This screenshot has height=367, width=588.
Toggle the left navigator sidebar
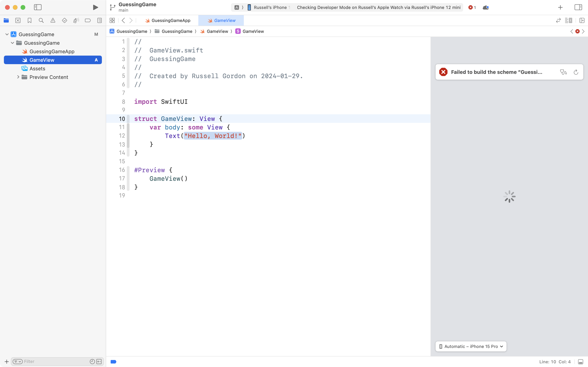click(x=38, y=7)
